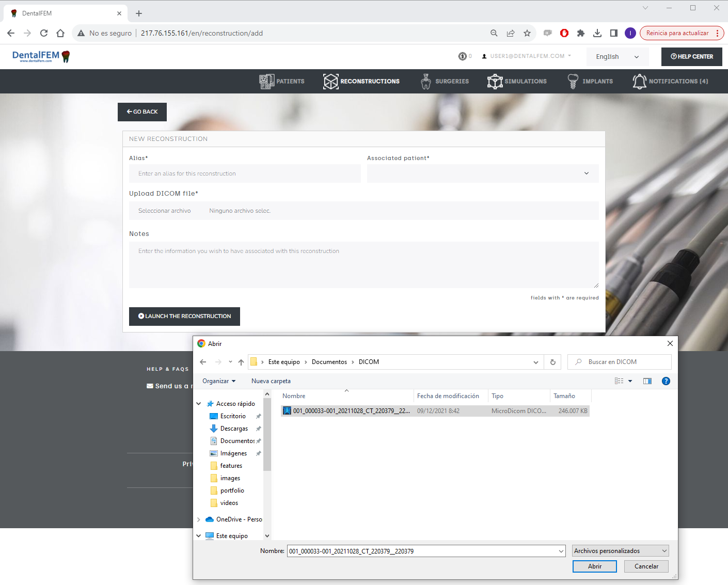Image resolution: width=728 pixels, height=585 pixels.
Task: Open the English language dropdown
Action: 617,57
